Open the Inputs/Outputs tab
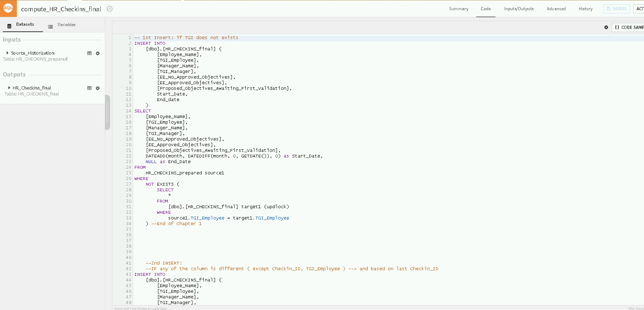This screenshot has width=644, height=310. [x=519, y=9]
